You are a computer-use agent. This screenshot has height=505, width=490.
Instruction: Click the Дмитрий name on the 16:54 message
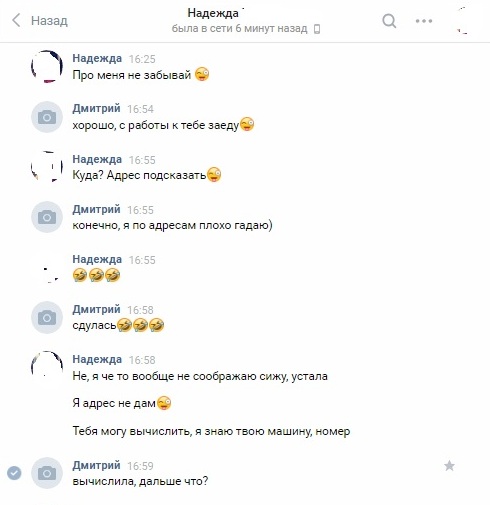coord(96,108)
